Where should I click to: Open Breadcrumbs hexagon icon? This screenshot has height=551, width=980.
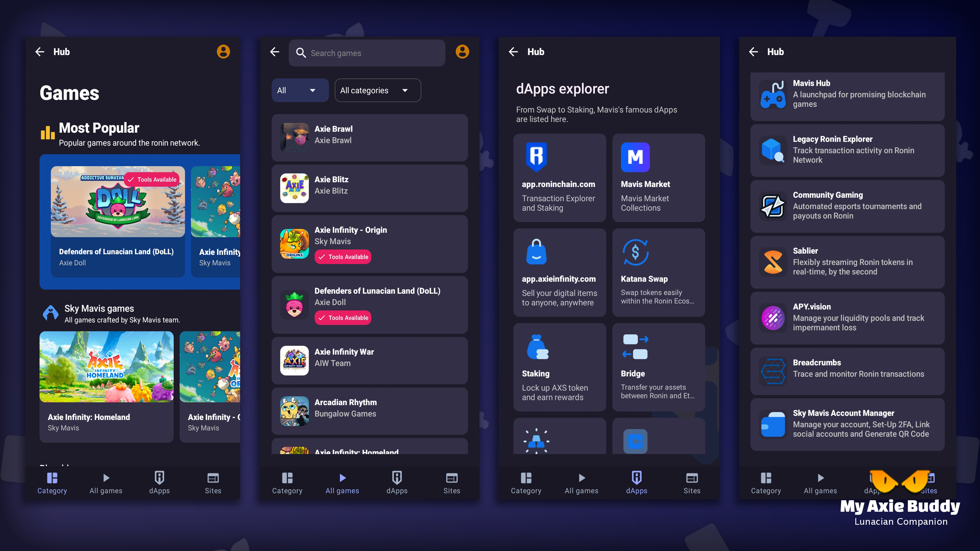(x=773, y=371)
